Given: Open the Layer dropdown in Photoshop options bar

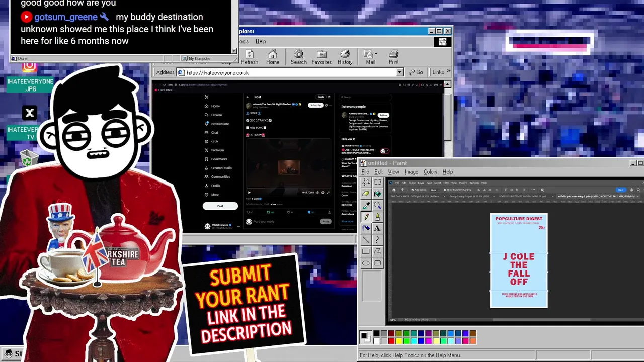Looking at the screenshot, I should [x=434, y=190].
